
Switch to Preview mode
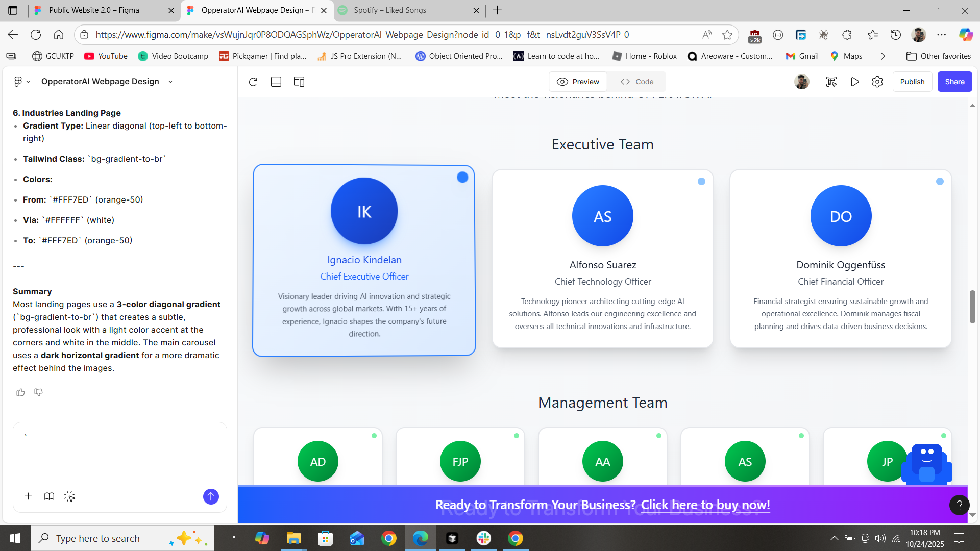pos(578,82)
